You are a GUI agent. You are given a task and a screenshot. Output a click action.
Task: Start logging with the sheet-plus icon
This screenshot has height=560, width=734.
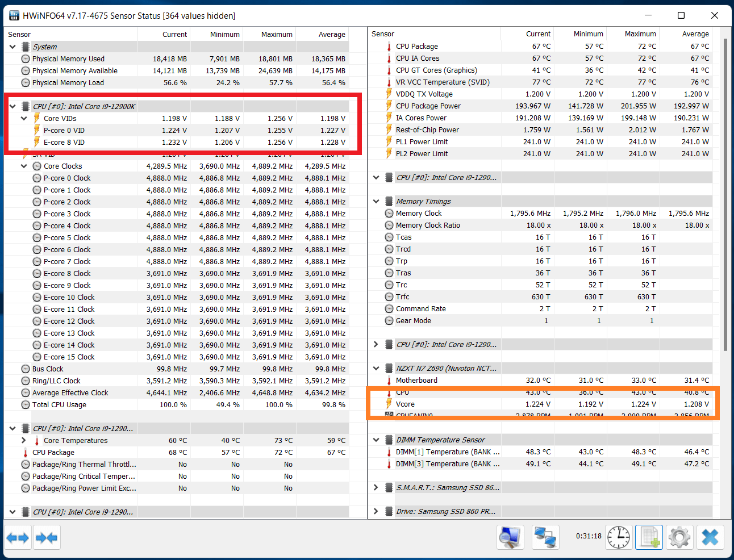[x=649, y=537]
